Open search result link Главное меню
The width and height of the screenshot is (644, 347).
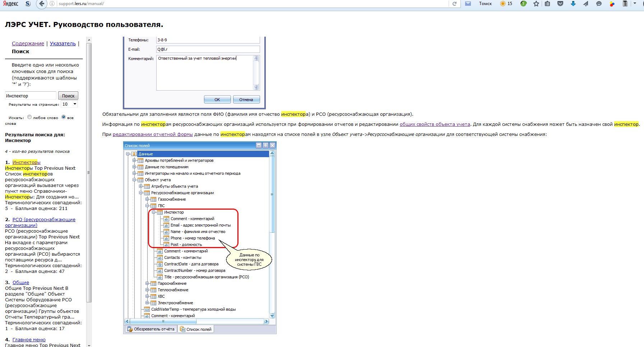point(29,339)
